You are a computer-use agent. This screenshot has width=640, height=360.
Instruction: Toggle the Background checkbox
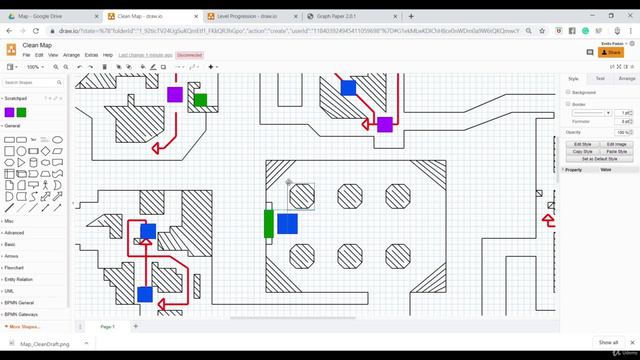pos(568,92)
